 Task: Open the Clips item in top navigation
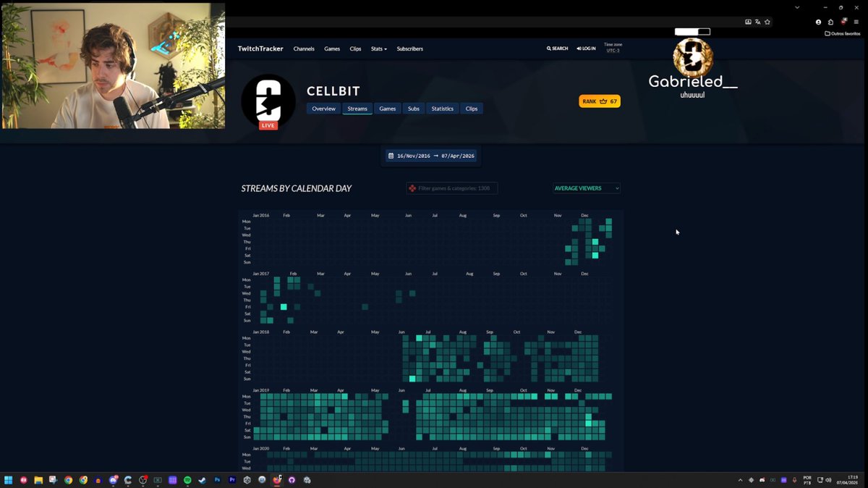click(x=355, y=49)
